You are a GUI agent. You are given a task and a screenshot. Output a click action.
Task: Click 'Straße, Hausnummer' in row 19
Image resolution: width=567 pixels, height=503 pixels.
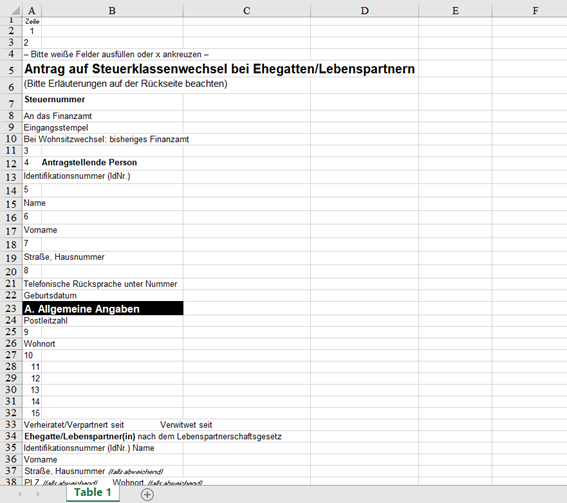(64, 257)
